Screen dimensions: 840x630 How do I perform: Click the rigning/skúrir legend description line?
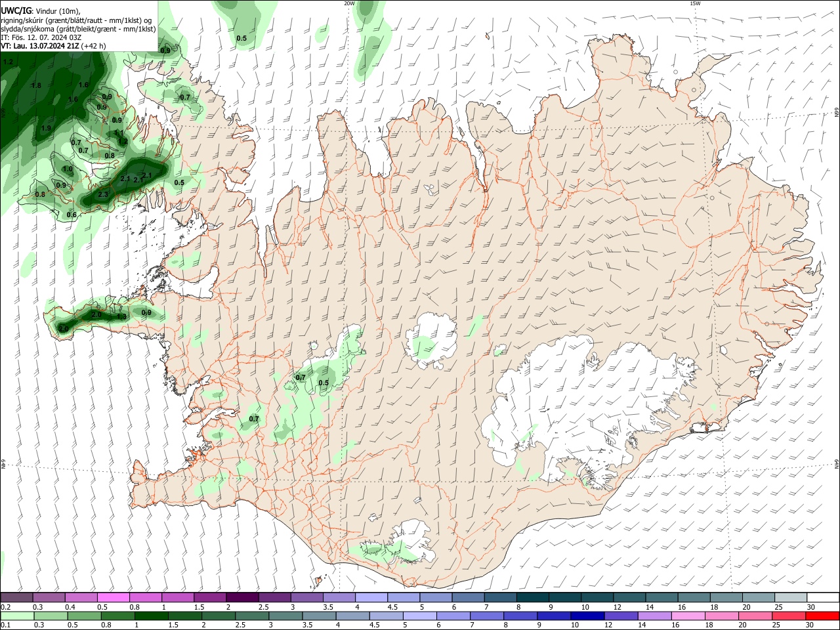76,20
